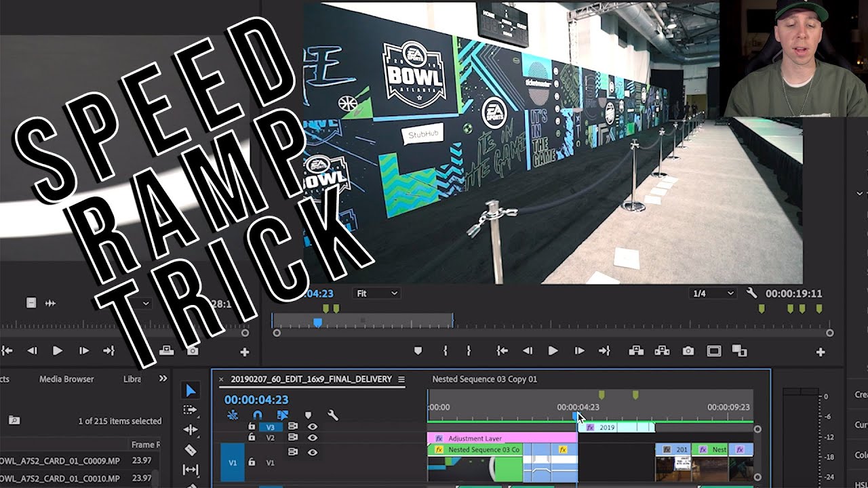868x488 pixels.
Task: Toggle sync lock on V1 track
Action: (x=293, y=451)
